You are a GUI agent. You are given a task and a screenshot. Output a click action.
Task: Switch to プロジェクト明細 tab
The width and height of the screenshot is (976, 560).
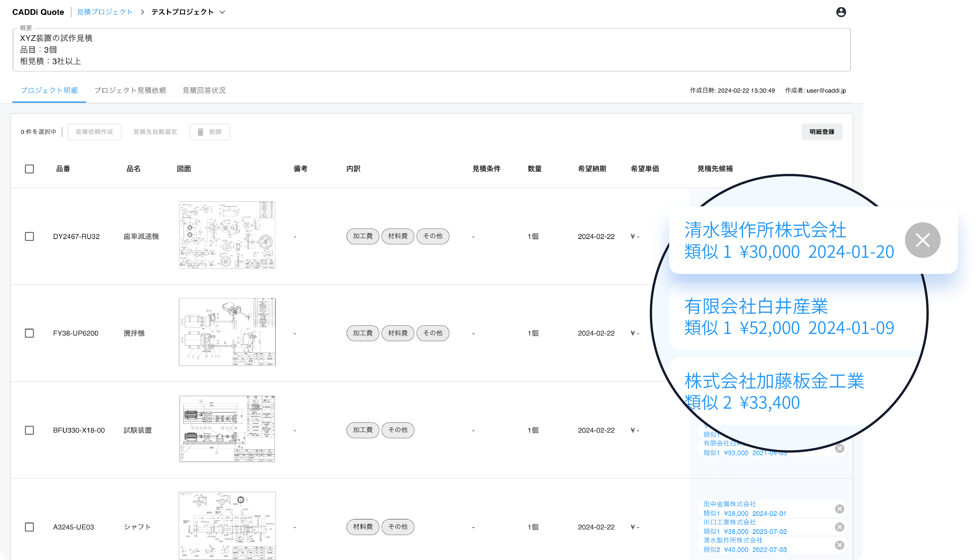[x=49, y=90]
